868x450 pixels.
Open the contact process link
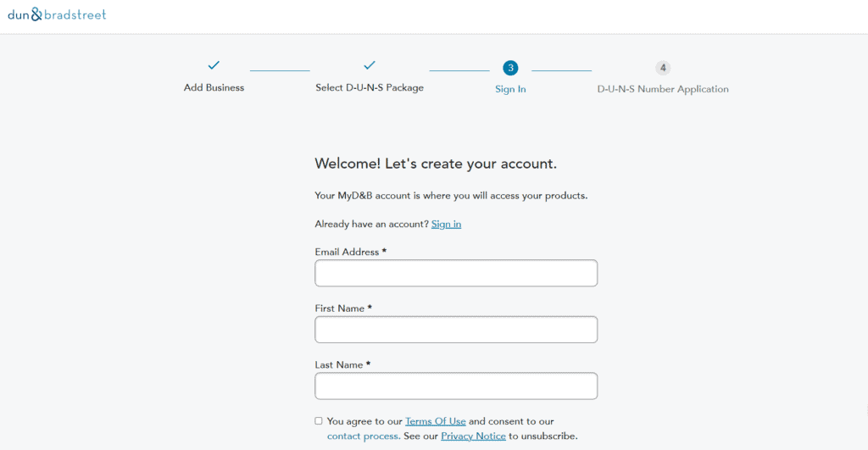click(363, 436)
